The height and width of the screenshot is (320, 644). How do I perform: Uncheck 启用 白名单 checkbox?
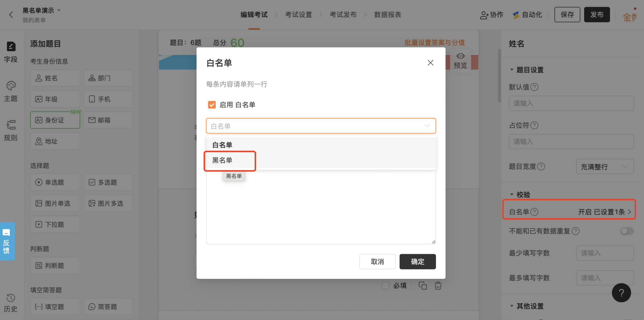pyautogui.click(x=212, y=105)
